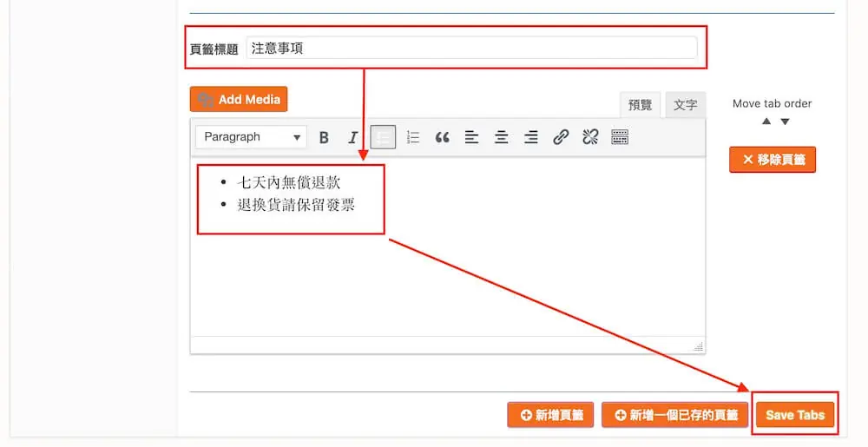Move tab order up arrow
Image resolution: width=868 pixels, height=447 pixels.
point(766,122)
